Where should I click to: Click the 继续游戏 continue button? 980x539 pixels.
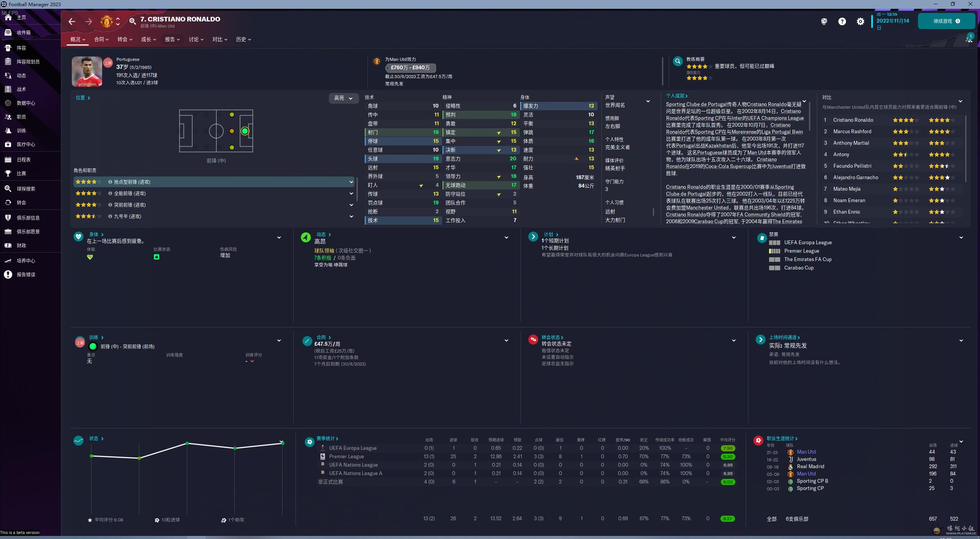(x=946, y=21)
